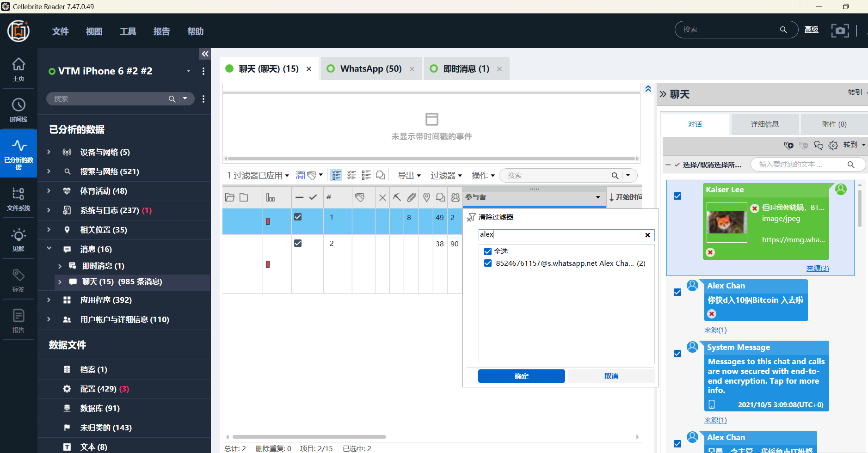Open chat panel settings gear
Screen dimensions: 868x453
coord(833,146)
